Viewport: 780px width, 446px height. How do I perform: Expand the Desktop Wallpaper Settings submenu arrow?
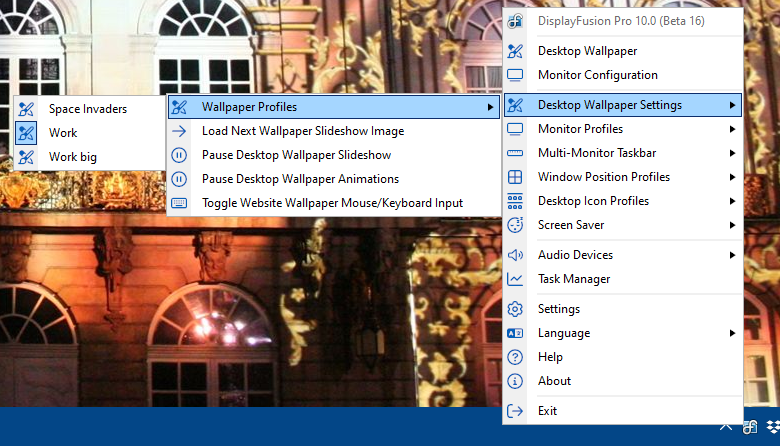pos(732,105)
